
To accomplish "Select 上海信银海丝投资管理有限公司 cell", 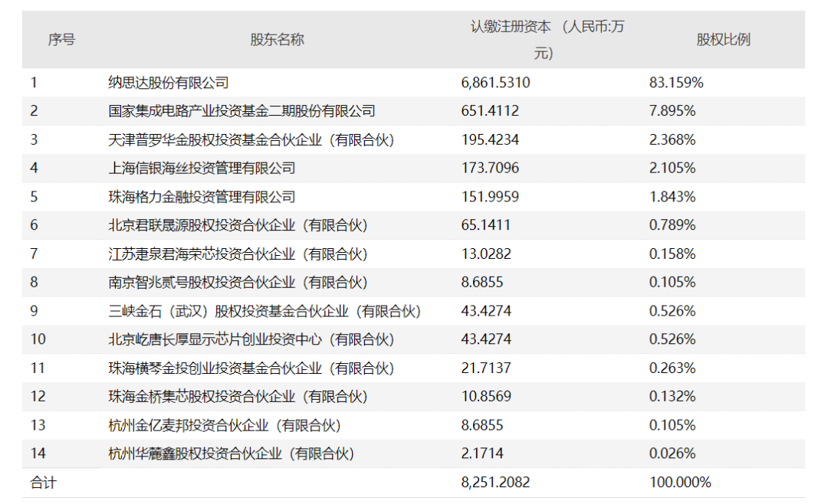I will 202,168.
